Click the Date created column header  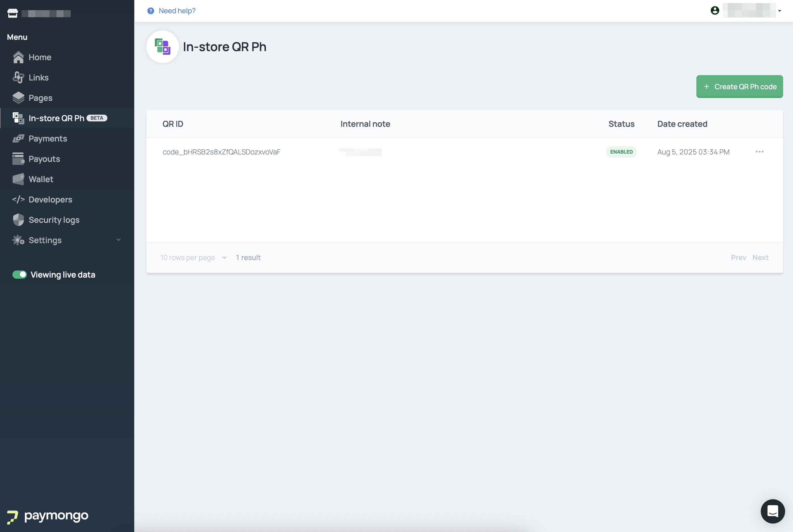pyautogui.click(x=682, y=124)
